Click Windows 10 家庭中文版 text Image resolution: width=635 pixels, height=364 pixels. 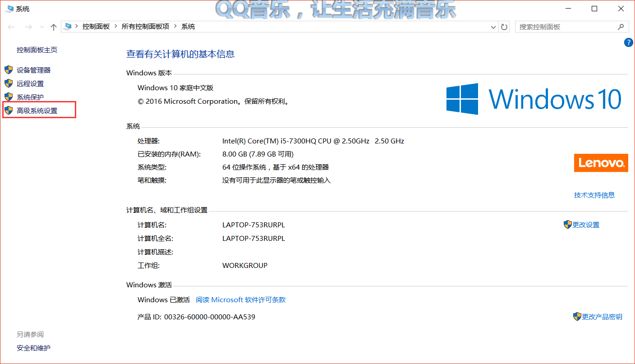coord(175,88)
